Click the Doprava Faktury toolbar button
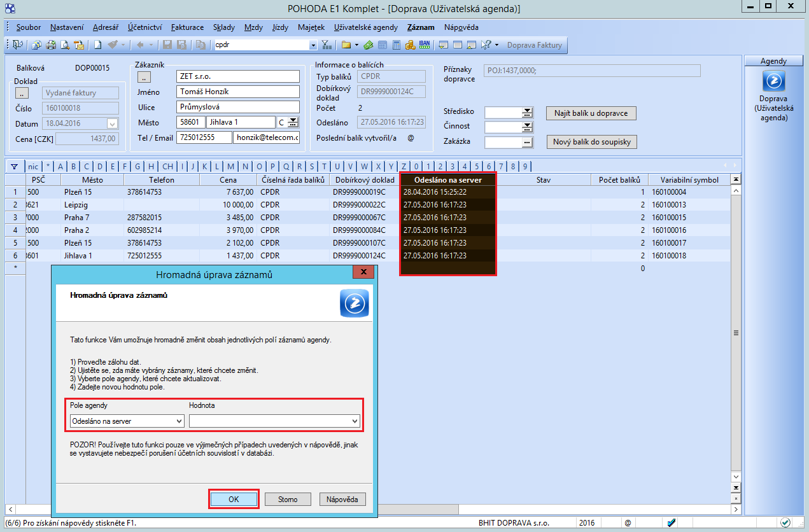The image size is (809, 532). point(535,45)
